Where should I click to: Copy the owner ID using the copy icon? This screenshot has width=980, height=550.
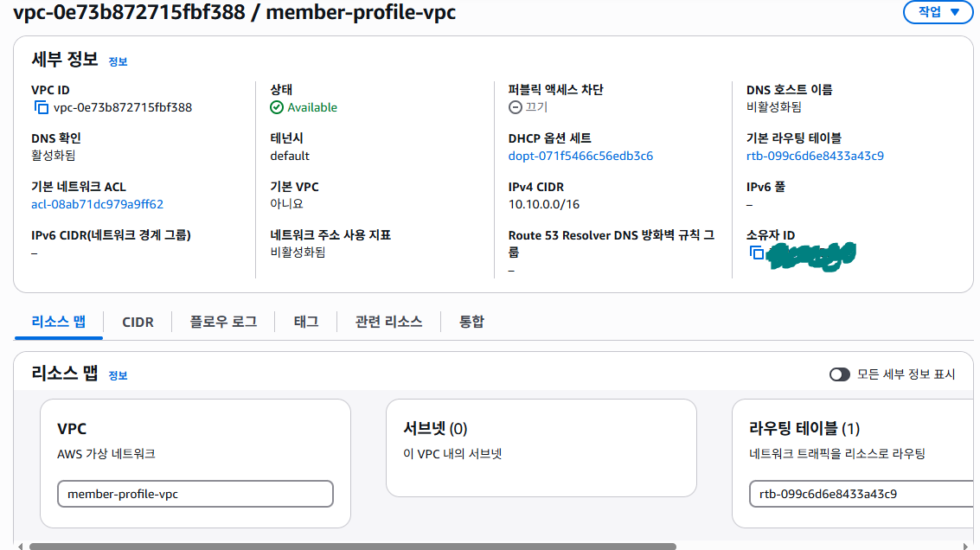(x=756, y=253)
